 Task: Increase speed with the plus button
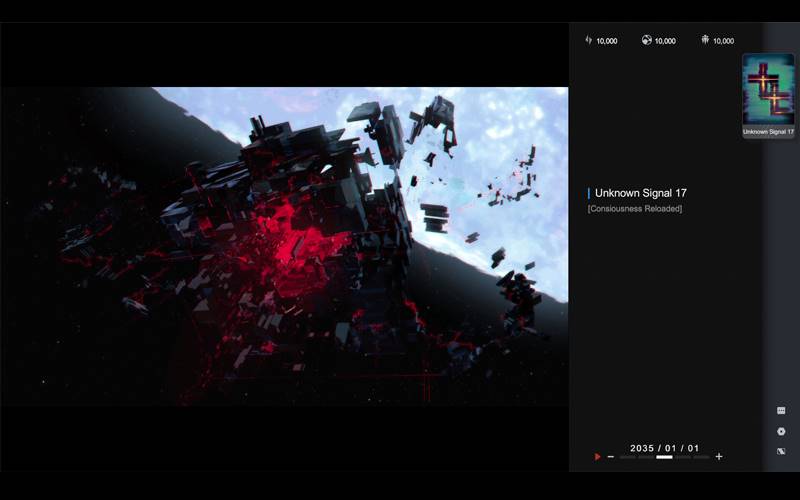(x=719, y=457)
